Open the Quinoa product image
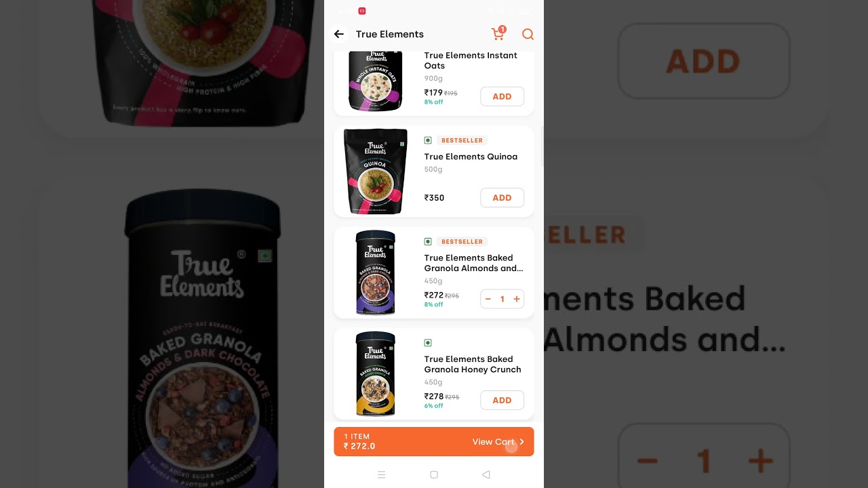 [376, 171]
